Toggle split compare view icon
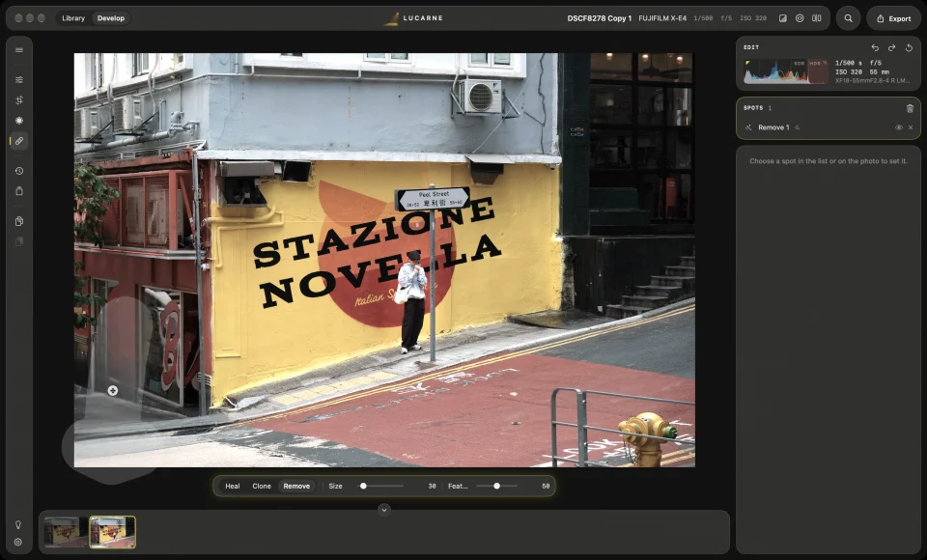Screen dimensions: 927x560 817,18
